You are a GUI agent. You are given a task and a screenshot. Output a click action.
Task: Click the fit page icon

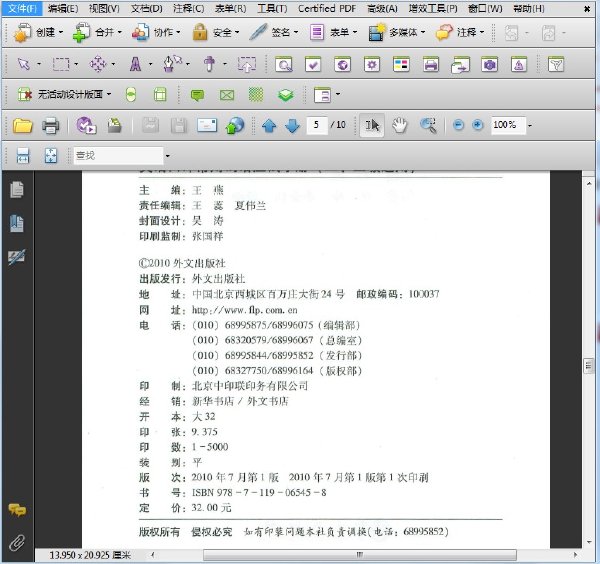51,156
